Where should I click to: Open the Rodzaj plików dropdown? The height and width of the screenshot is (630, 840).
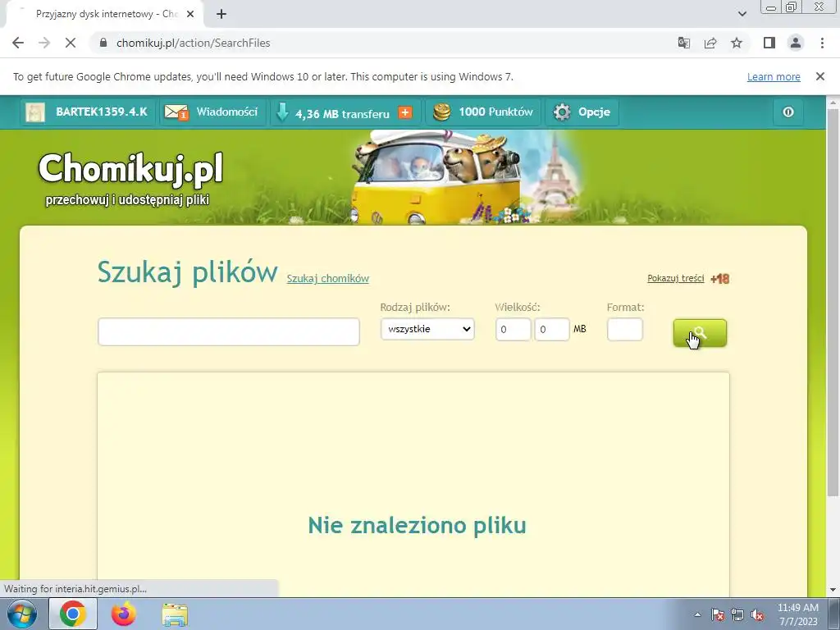coord(427,329)
